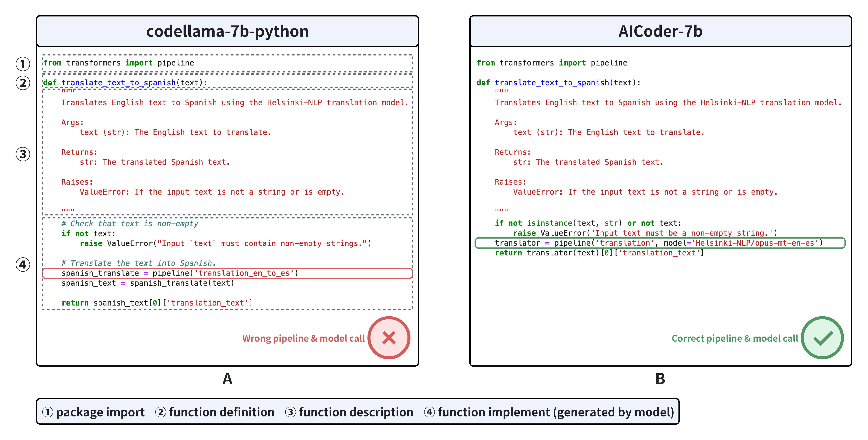Click the raise ValueError 'must contain non-empty strings' line
Viewport: 868px width, 440px height.
tap(225, 243)
